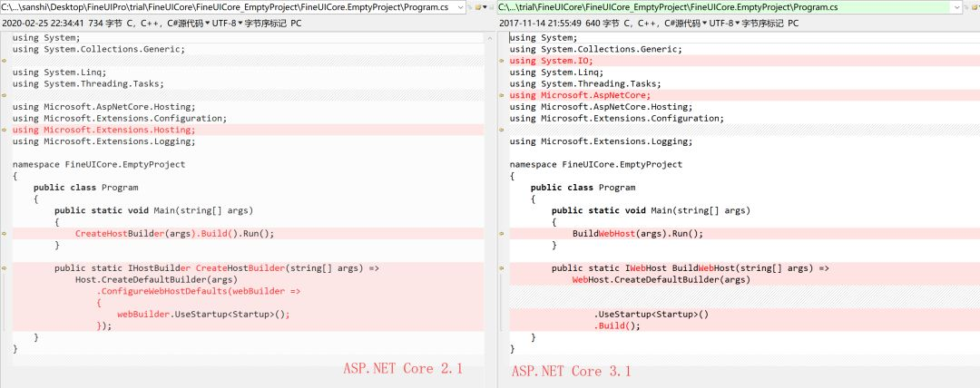Screen dimensions: 980x388
Task: Click right pane '.Build();' line
Action: 617,325
